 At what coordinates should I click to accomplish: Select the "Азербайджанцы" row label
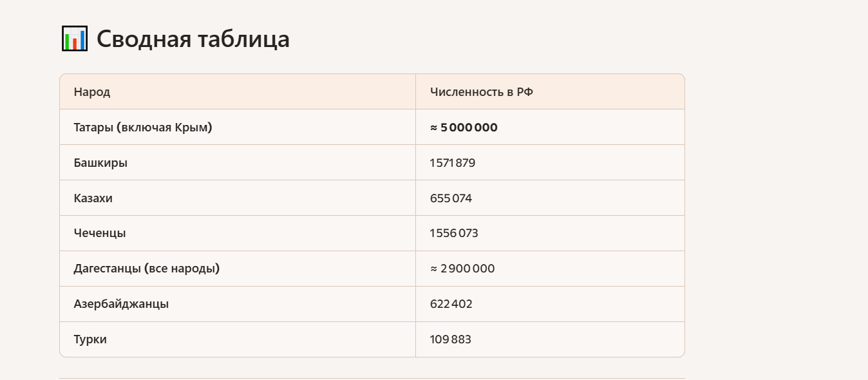tap(121, 304)
